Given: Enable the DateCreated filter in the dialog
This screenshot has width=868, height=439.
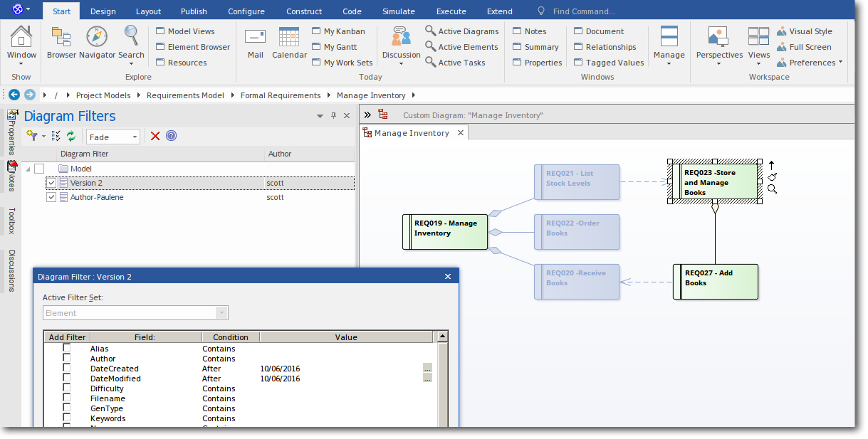Looking at the screenshot, I should 67,369.
